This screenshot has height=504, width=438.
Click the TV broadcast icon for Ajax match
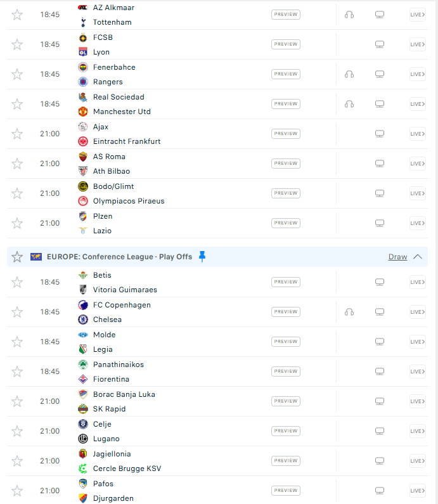380,134
